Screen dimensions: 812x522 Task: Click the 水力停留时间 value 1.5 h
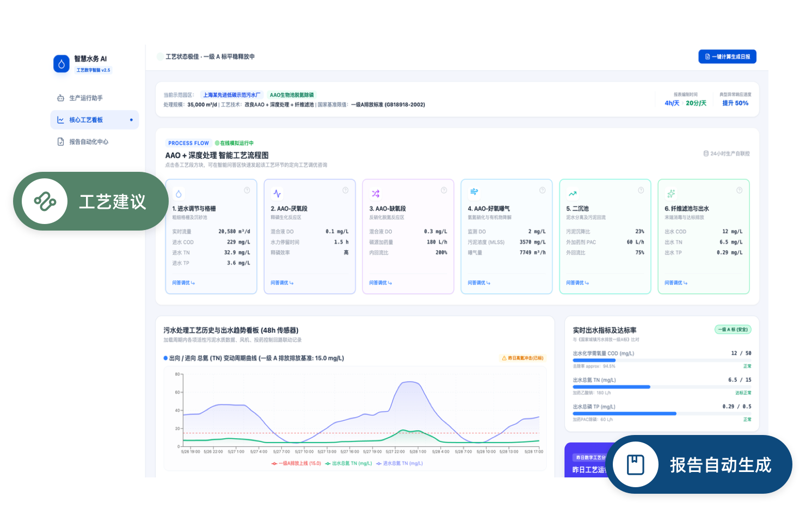pyautogui.click(x=341, y=243)
